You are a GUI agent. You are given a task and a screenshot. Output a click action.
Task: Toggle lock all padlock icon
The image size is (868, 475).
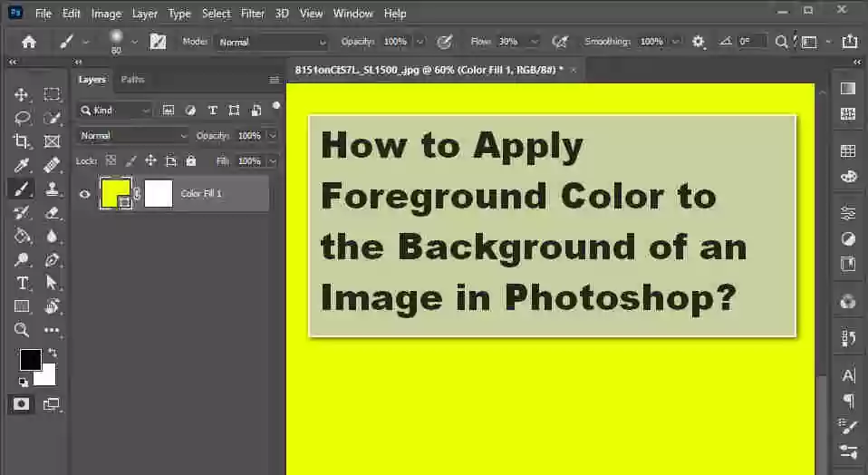pyautogui.click(x=191, y=161)
